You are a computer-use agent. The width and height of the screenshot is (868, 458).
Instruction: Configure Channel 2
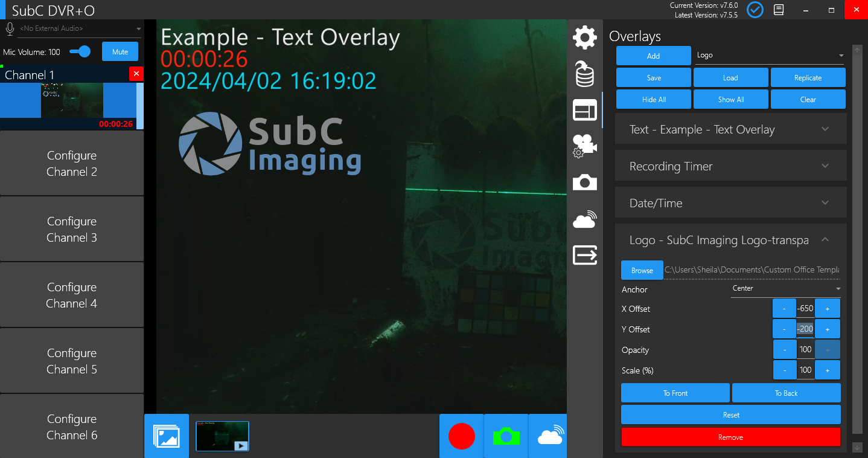[72, 164]
